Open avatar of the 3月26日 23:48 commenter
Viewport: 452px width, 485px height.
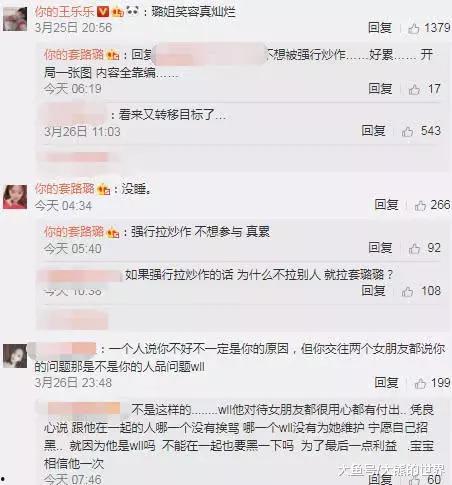tap(15, 356)
